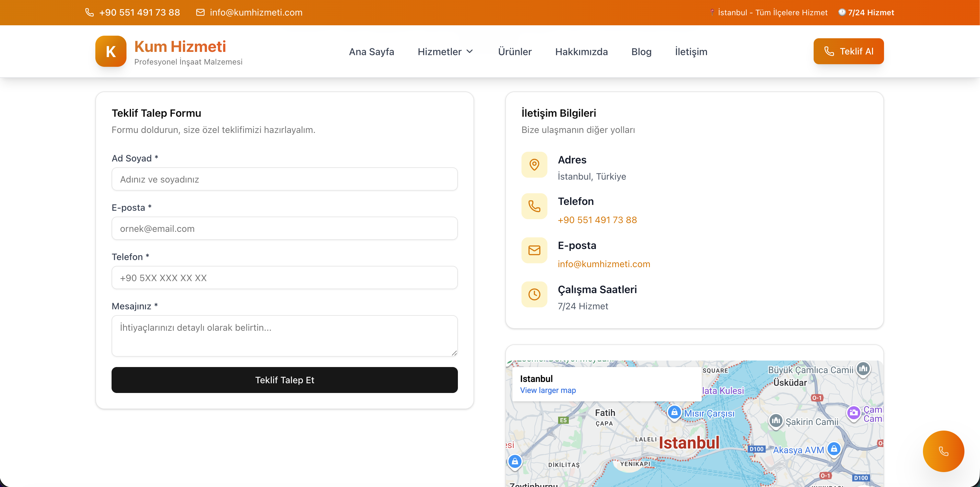Click the pin icon before İstanbul – Tüm İlçelere Hizmet

712,12
